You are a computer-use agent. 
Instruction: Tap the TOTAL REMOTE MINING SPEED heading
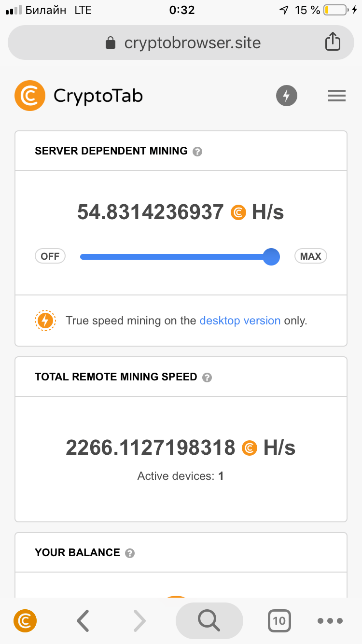(116, 377)
